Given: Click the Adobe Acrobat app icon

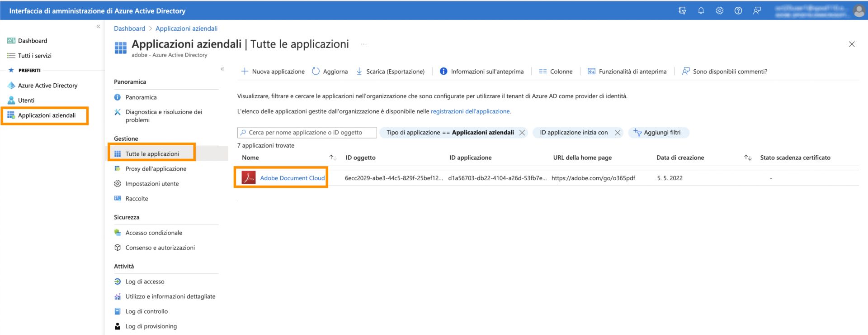Looking at the screenshot, I should click(249, 177).
